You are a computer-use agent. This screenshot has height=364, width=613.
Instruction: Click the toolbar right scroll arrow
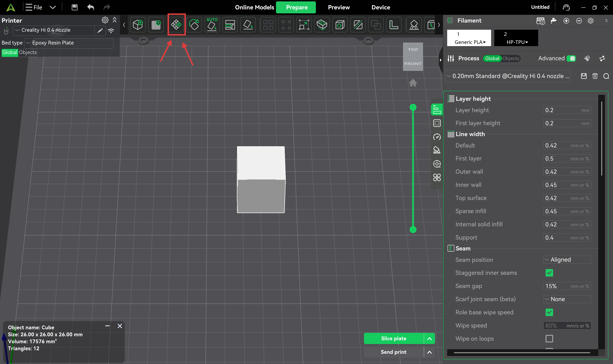439,25
